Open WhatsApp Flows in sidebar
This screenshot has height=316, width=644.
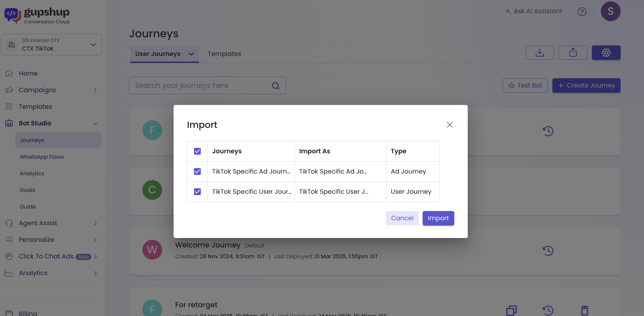pos(42,157)
